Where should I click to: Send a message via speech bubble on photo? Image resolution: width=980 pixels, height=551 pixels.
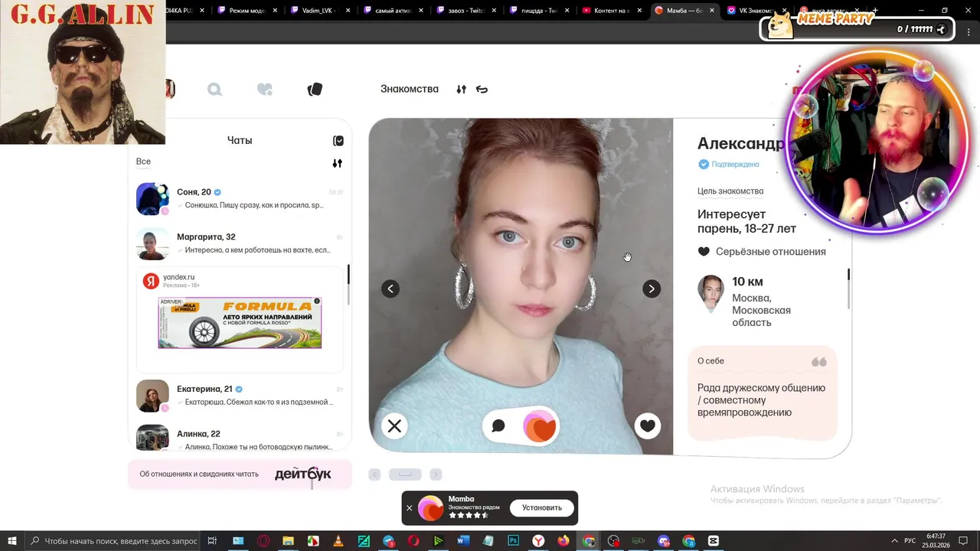pos(498,426)
